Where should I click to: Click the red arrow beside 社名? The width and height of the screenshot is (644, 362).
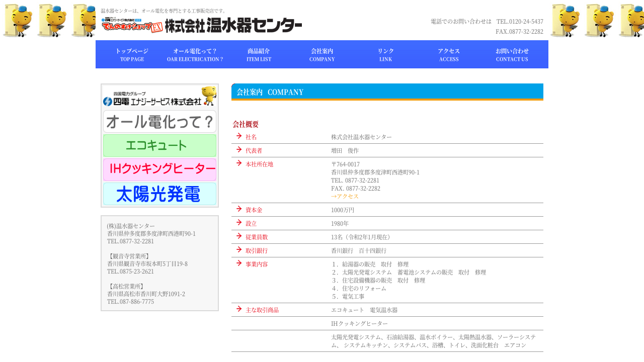pyautogui.click(x=239, y=136)
